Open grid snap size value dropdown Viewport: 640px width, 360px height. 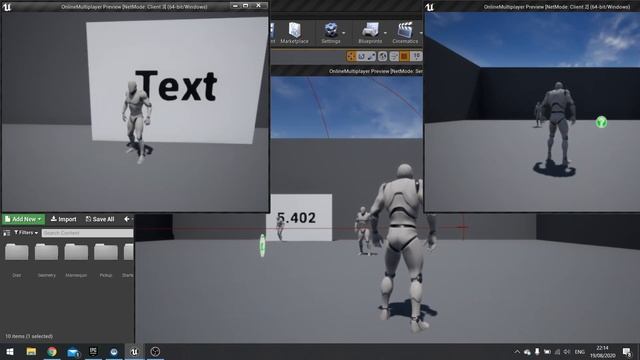[x=416, y=56]
